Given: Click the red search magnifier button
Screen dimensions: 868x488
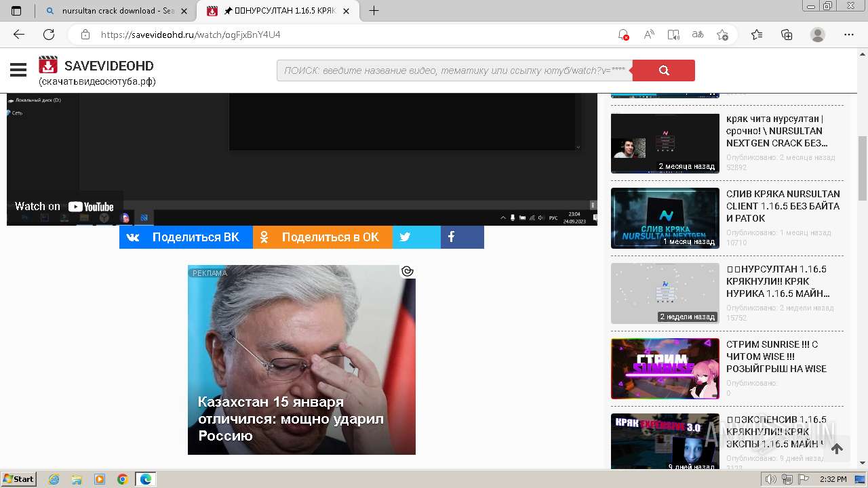Looking at the screenshot, I should [663, 70].
